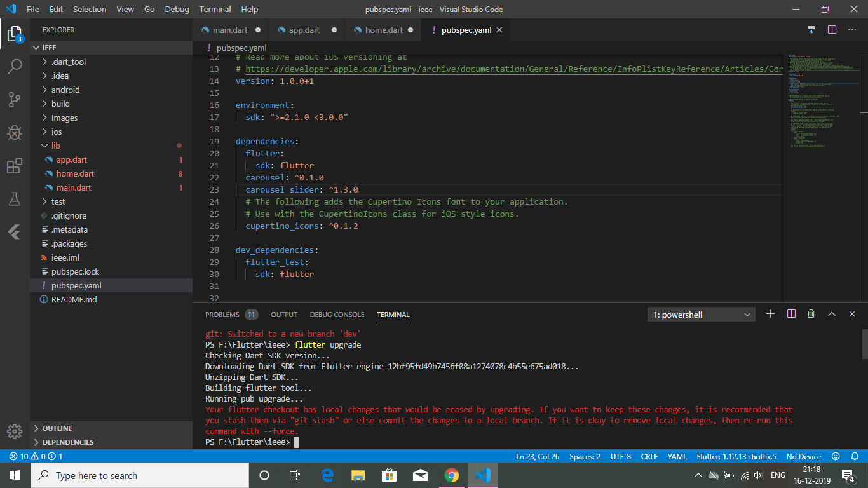Image resolution: width=868 pixels, height=488 pixels.
Task: Open the split terminal icon in panel toolbar
Action: pyautogui.click(x=790, y=313)
